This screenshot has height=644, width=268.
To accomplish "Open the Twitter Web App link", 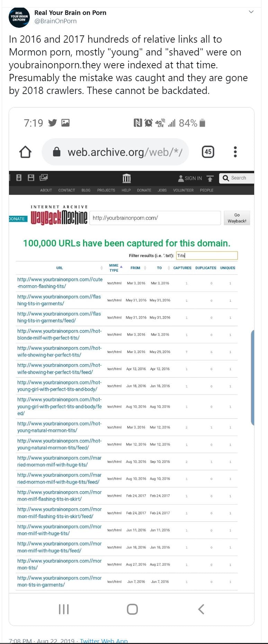I will (x=104, y=641).
